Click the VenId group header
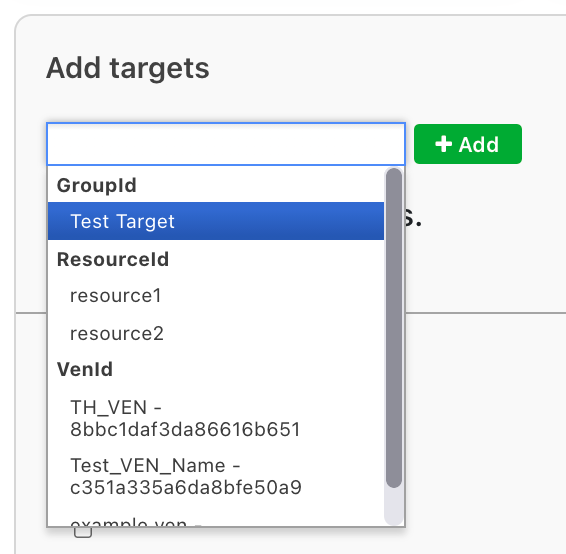Screen dimensions: 566x554 [x=85, y=369]
